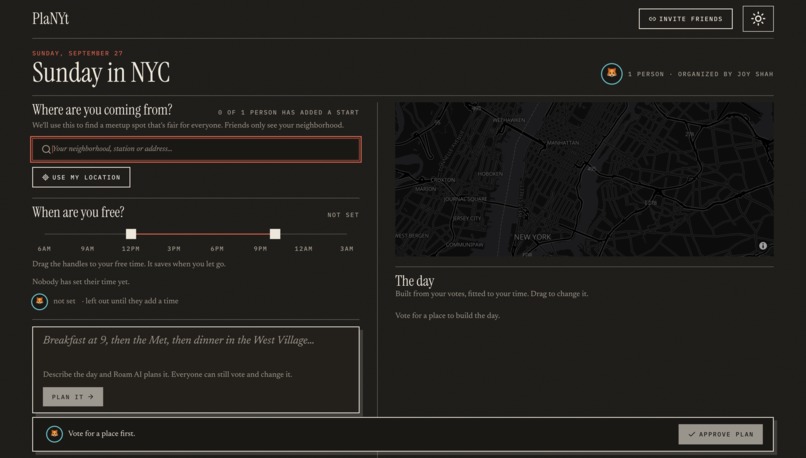This screenshot has height=458, width=806.
Task: Click the 'Sunday in NYC' title
Action: [x=101, y=72]
